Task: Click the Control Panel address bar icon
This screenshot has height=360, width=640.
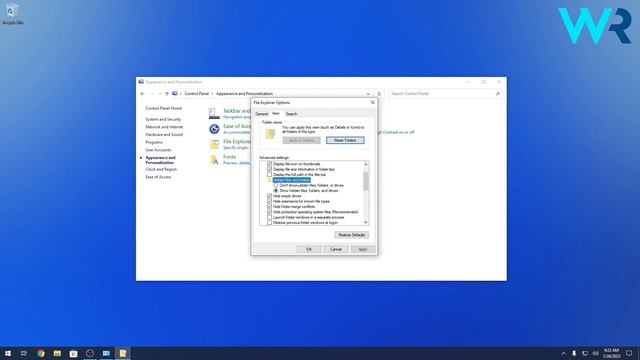Action: pos(175,93)
